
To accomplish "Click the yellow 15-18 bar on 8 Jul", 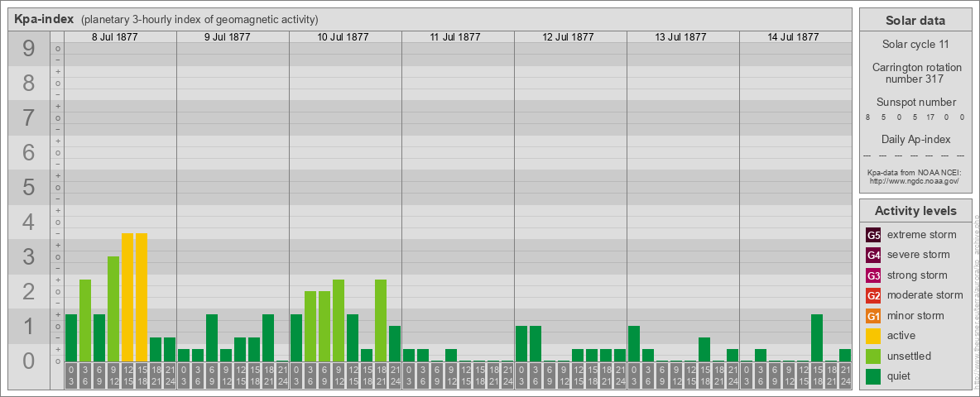I will pyautogui.click(x=142, y=297).
